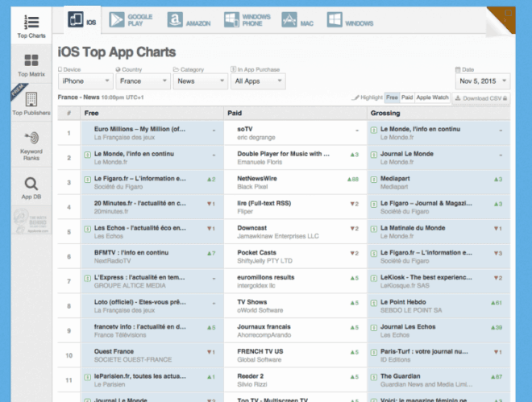
Task: Go to Top Publishers section
Action: tap(31, 104)
